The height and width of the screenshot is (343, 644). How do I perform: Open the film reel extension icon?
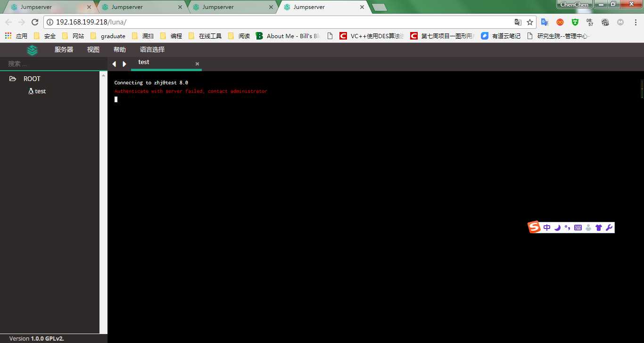pos(605,22)
